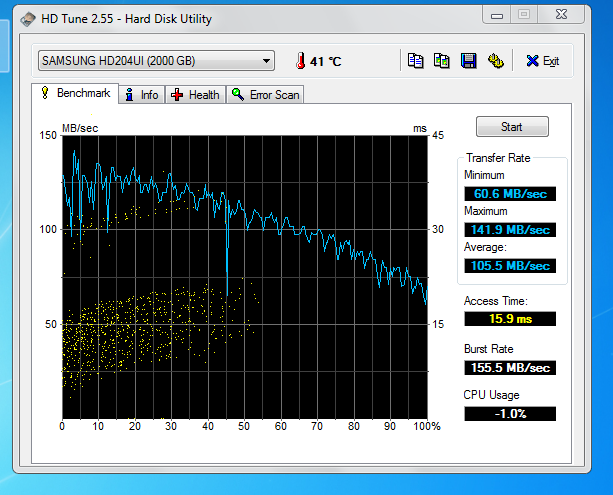The image size is (613, 495).
Task: Switch to the Error Scan tab
Action: tap(266, 95)
